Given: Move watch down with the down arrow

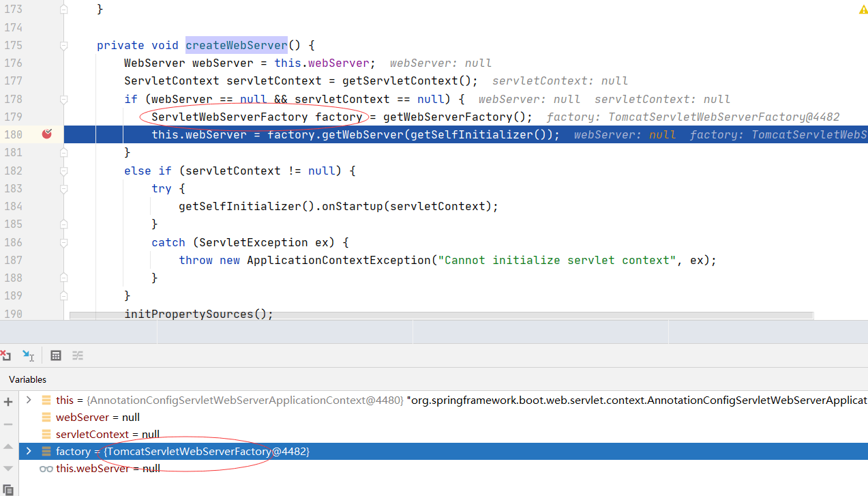Looking at the screenshot, I should (8, 468).
